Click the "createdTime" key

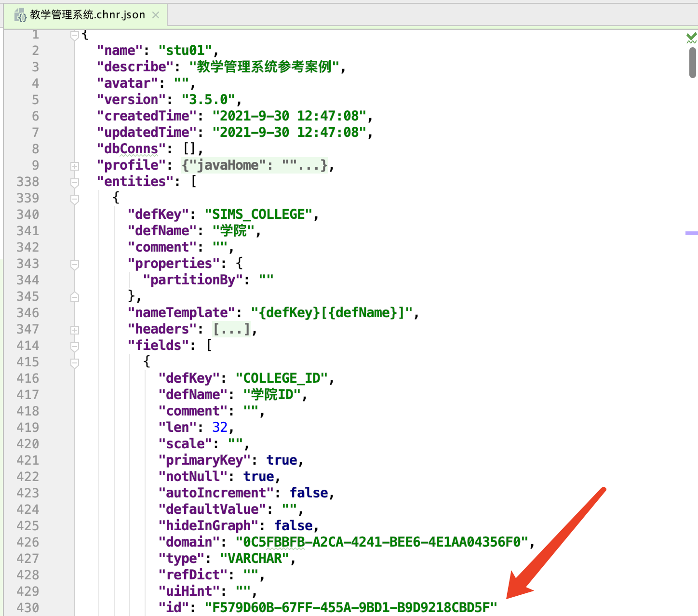click(147, 116)
